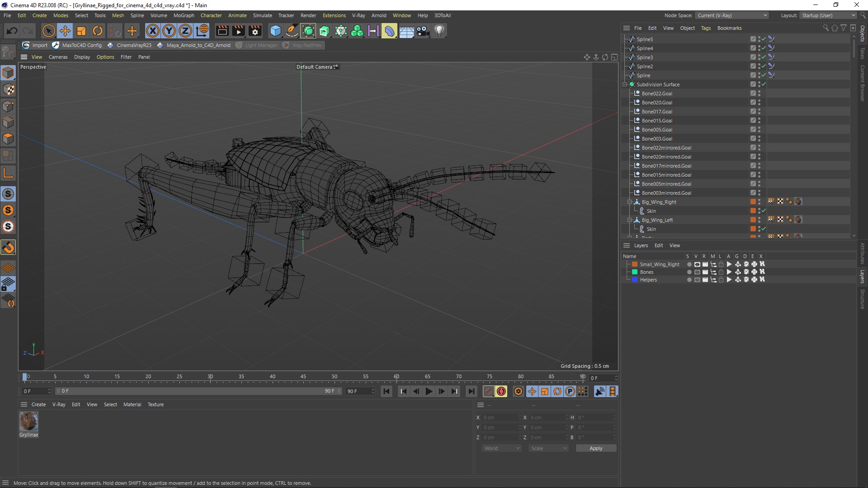Click the MoGraph cloner icon
This screenshot has width=868, height=488.
tap(357, 31)
